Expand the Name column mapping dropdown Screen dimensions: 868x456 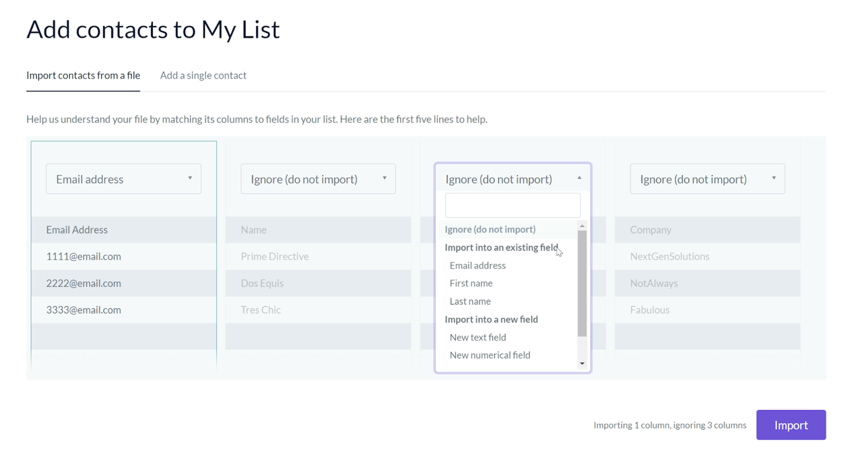point(318,179)
